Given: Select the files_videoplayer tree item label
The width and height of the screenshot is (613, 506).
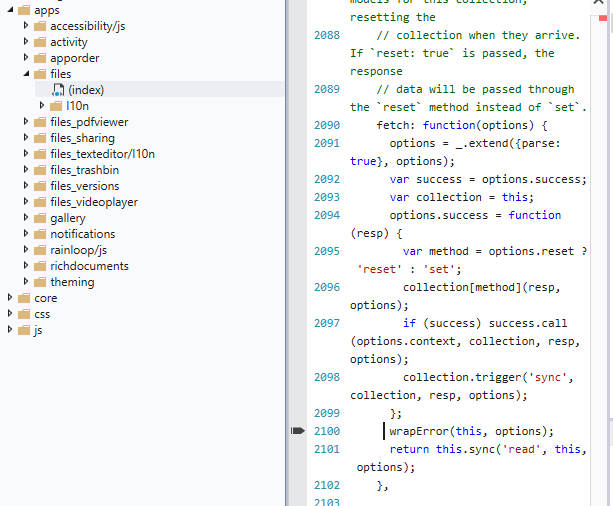Looking at the screenshot, I should [94, 202].
